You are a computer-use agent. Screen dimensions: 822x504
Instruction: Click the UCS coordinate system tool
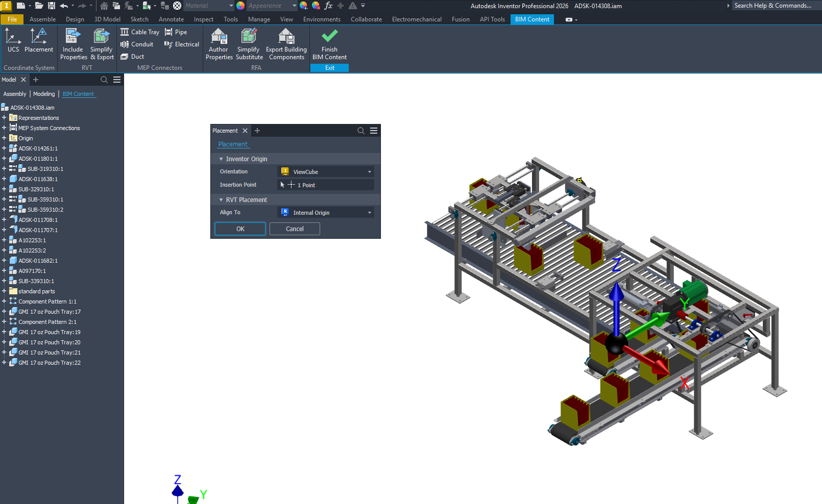point(13,40)
